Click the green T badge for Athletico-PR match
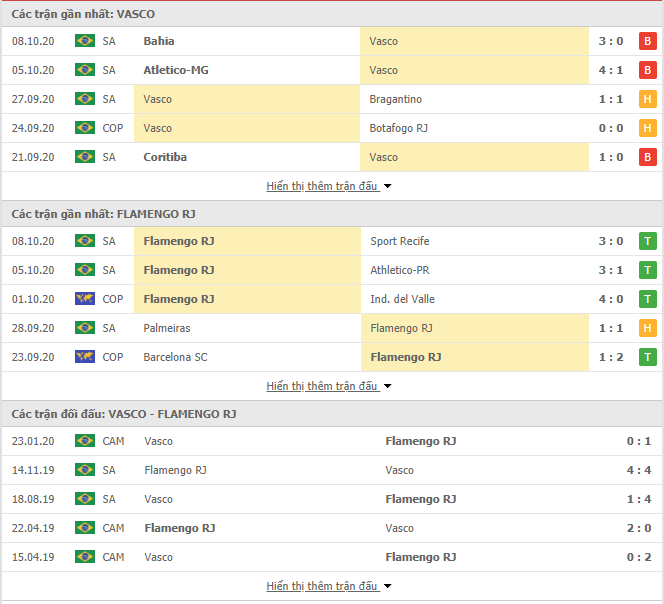 pos(647,270)
